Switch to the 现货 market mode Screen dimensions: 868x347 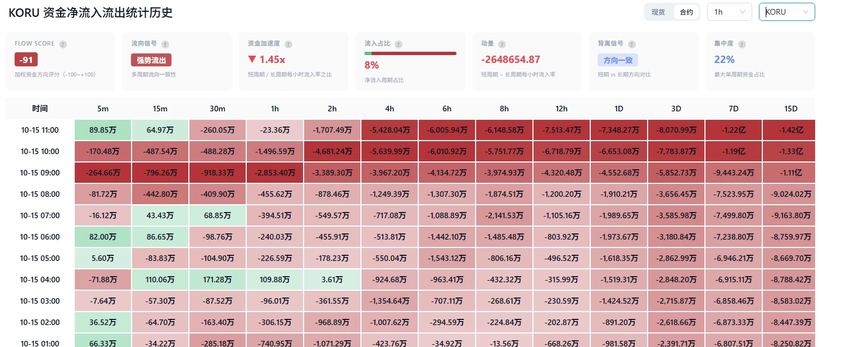coord(658,12)
